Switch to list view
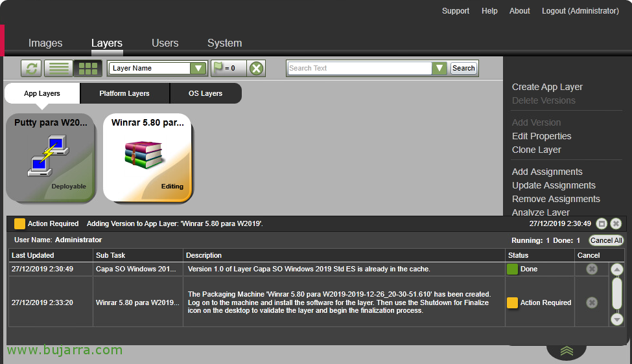The width and height of the screenshot is (632, 364). pos(60,68)
